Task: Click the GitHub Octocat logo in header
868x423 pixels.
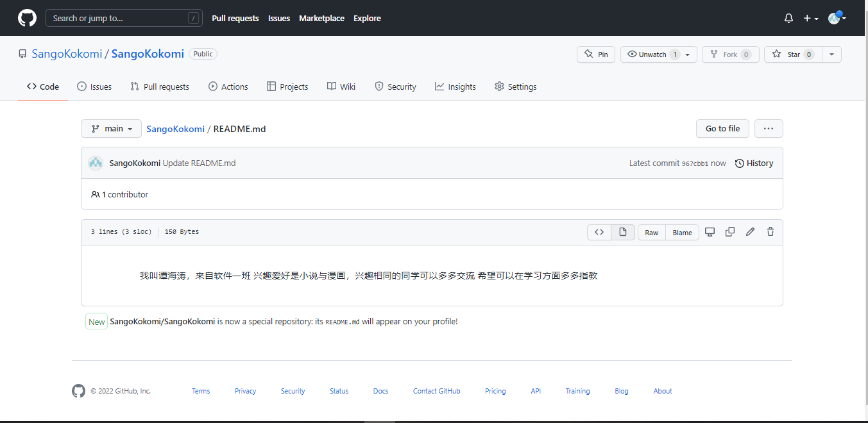Action: tap(27, 18)
